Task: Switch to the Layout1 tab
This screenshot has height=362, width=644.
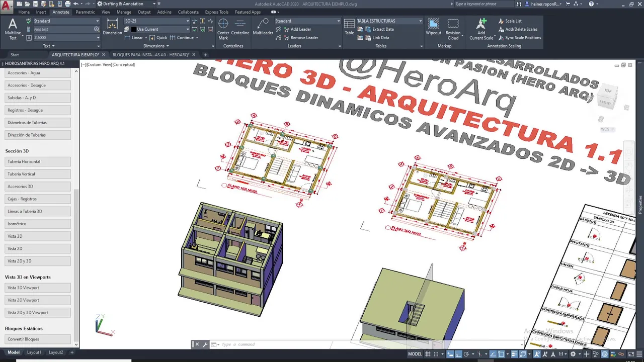Action: (x=34, y=352)
